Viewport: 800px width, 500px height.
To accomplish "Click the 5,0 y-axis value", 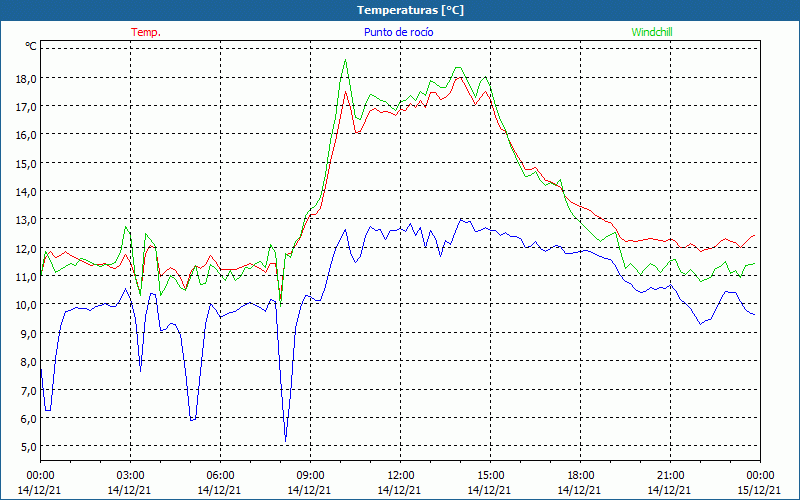I will pyautogui.click(x=30, y=446).
